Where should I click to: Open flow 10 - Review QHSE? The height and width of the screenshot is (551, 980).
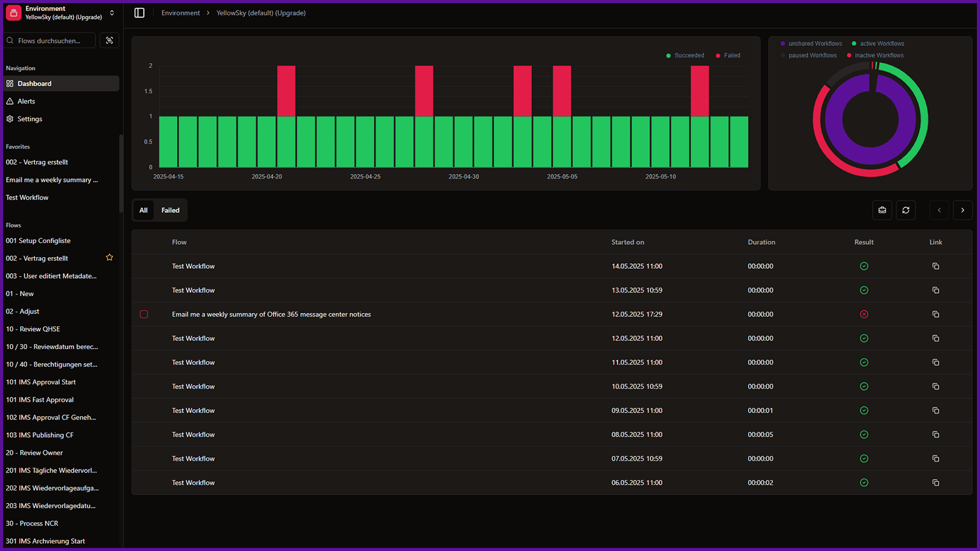[33, 329]
